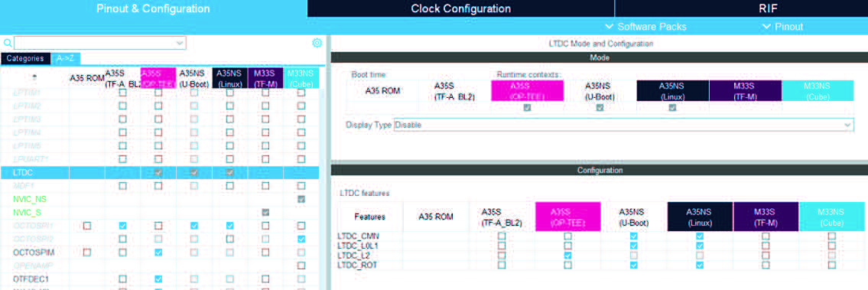Uncheck LTDC_CMN for A35NS U-Boot
This screenshot has height=290, width=868.
(634, 236)
